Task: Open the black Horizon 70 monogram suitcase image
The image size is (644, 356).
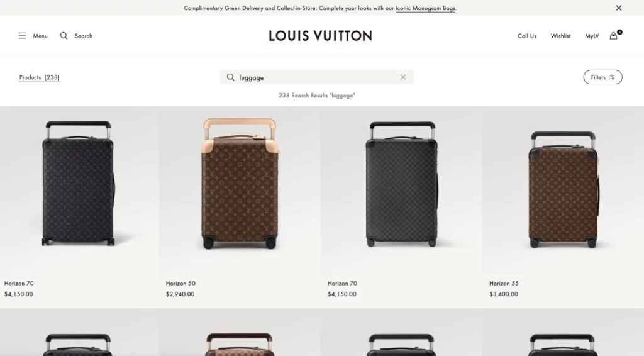Action: (x=78, y=183)
